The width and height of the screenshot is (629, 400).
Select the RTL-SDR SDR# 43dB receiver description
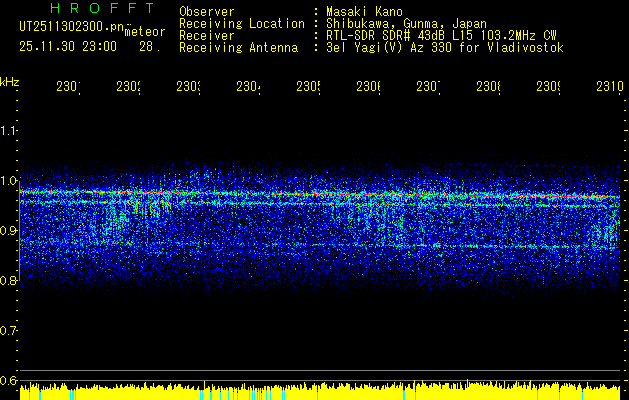coord(441,36)
